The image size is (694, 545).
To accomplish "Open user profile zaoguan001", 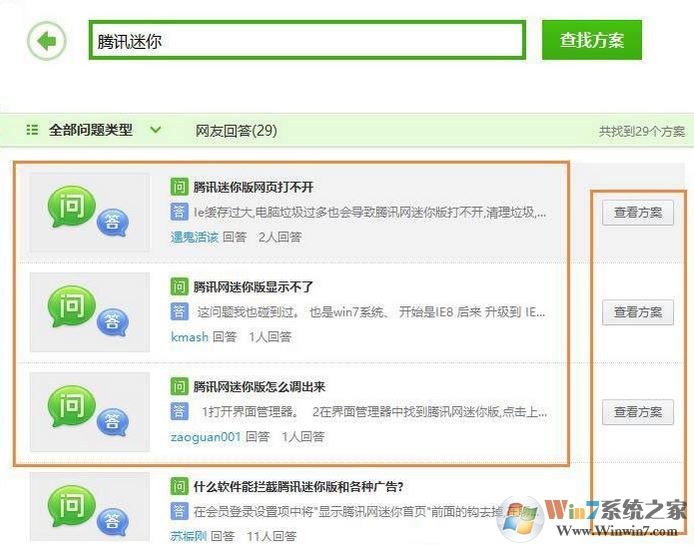I will pyautogui.click(x=205, y=437).
